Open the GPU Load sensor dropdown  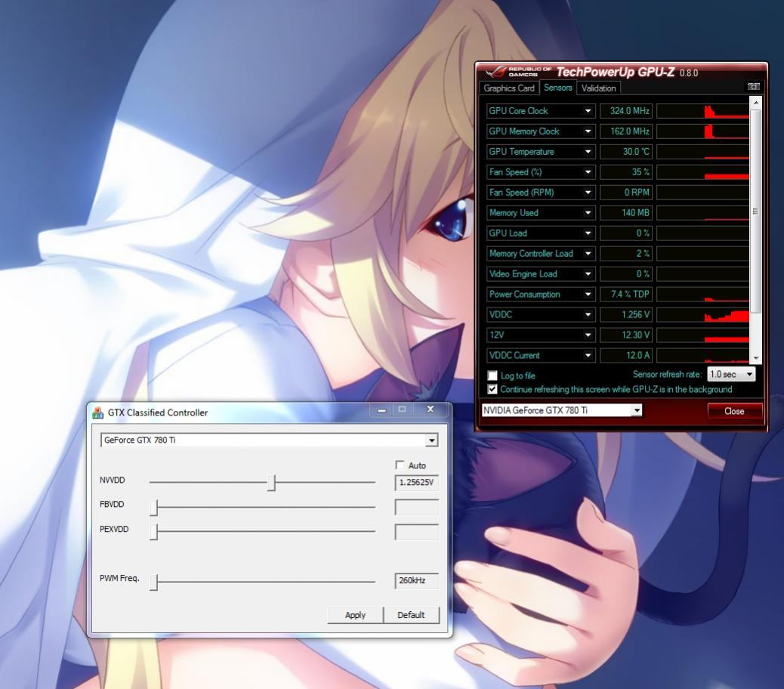(588, 233)
